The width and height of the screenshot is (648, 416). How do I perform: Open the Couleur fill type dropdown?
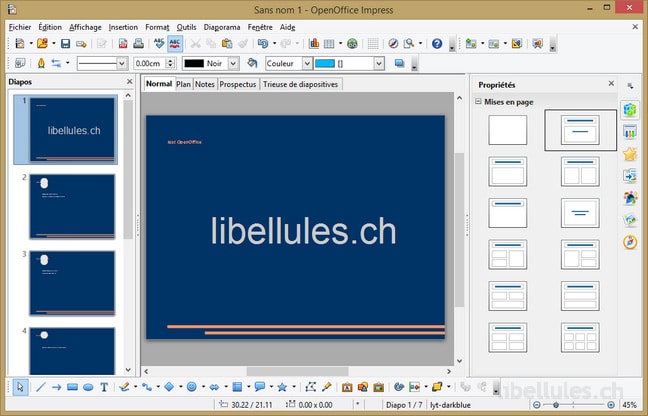point(307,64)
